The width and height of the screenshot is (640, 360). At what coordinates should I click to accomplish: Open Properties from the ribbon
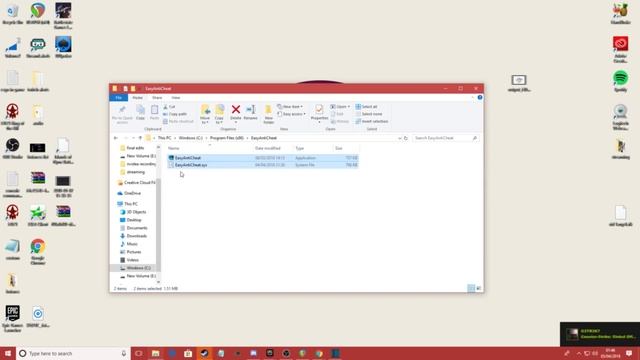pyautogui.click(x=319, y=112)
